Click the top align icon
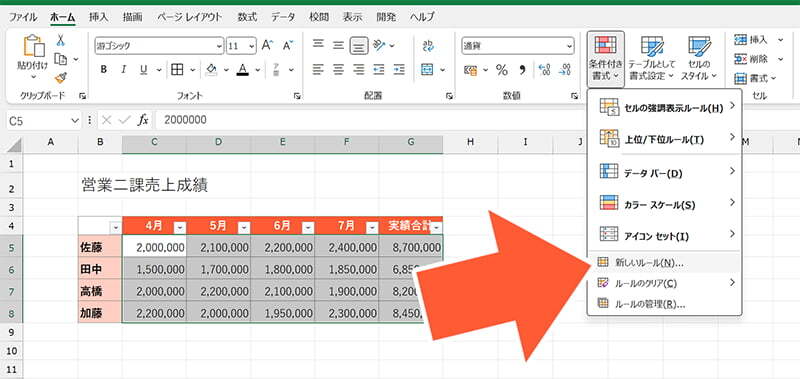The image size is (800, 379). click(x=318, y=45)
